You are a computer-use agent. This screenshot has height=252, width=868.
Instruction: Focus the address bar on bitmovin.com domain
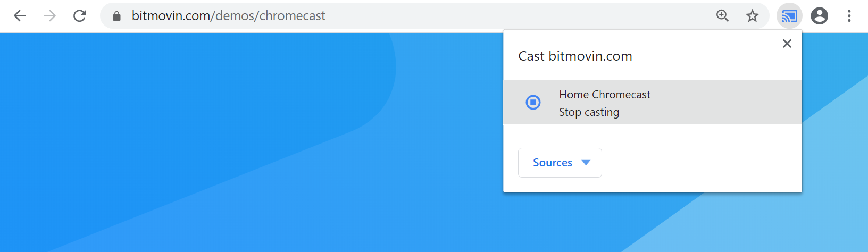[x=171, y=16]
